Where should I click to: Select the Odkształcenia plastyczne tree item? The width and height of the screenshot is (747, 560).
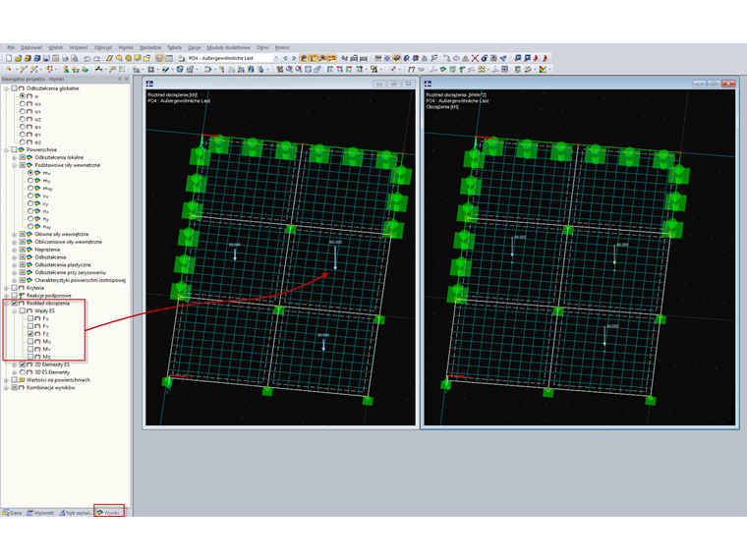(x=63, y=264)
